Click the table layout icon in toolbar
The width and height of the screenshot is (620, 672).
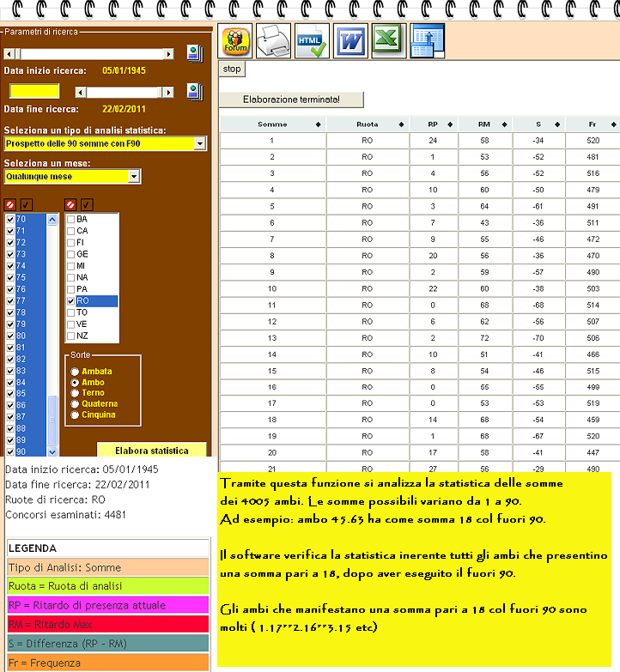pyautogui.click(x=428, y=41)
